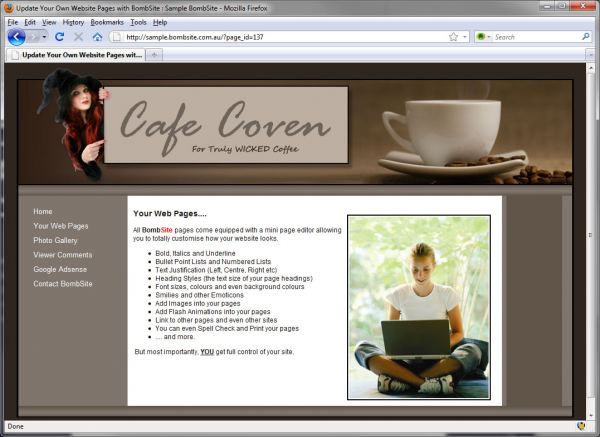
Task: Click the page icon in the address bar
Action: click(117, 37)
